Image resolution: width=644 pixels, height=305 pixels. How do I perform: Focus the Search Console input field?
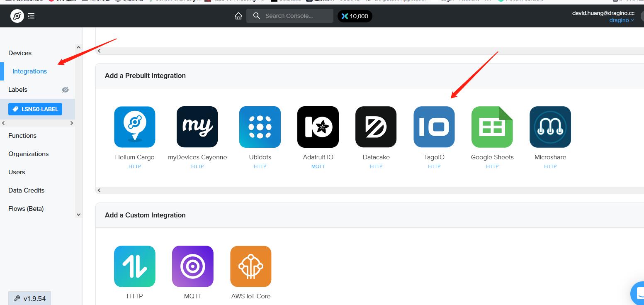pyautogui.click(x=290, y=16)
